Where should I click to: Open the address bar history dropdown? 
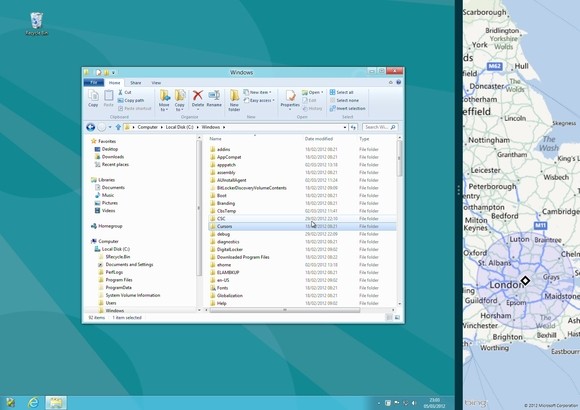(x=345, y=127)
